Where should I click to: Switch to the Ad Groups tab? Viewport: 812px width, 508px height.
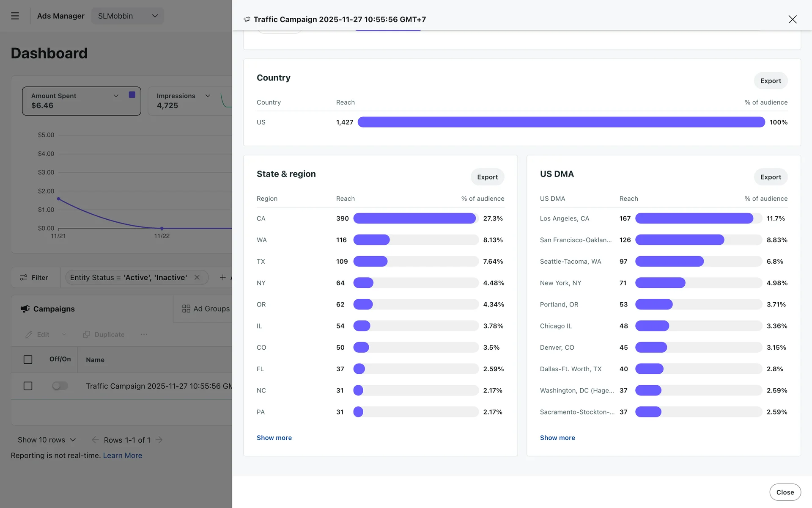(206, 309)
